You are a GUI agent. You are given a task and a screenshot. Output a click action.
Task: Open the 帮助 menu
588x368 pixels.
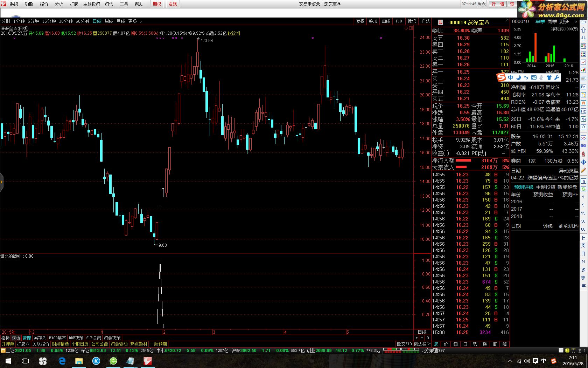point(139,4)
